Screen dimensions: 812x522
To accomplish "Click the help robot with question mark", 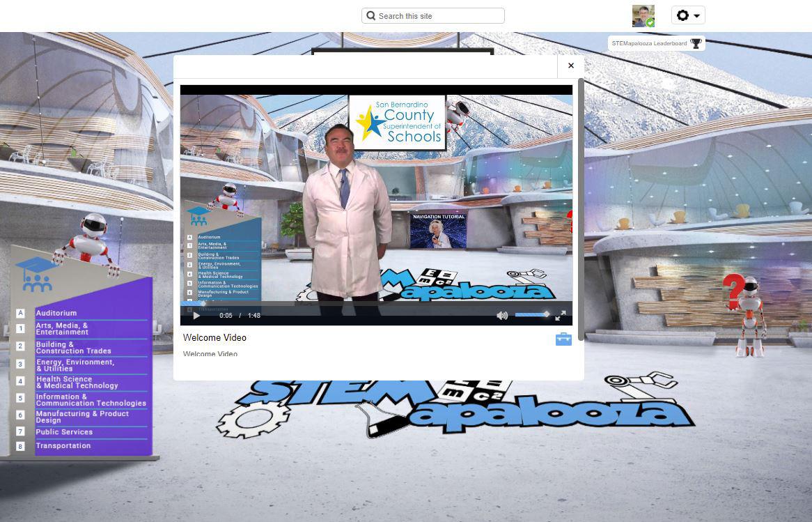I will [x=747, y=314].
